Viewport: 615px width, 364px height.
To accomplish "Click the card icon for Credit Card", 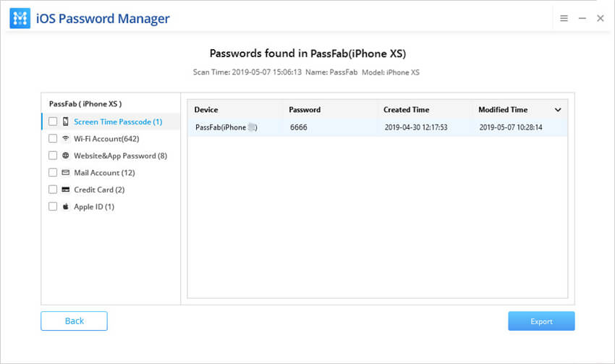I will 66,190.
